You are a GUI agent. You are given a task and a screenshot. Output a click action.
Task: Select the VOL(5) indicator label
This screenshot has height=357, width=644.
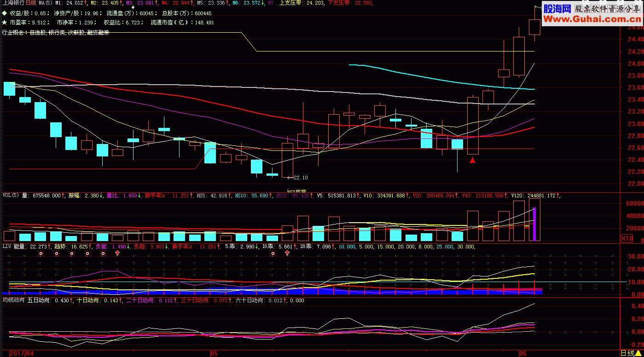coord(10,196)
